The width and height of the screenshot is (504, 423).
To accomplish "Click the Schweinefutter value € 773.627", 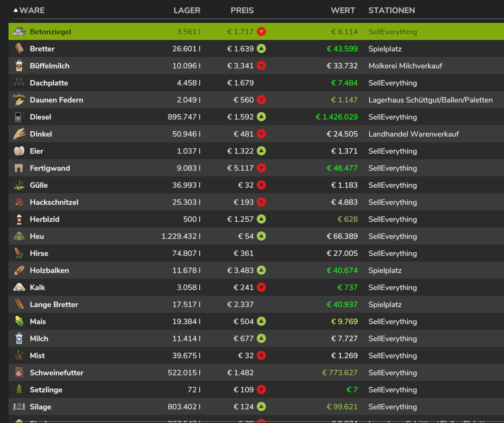I will coord(340,373).
